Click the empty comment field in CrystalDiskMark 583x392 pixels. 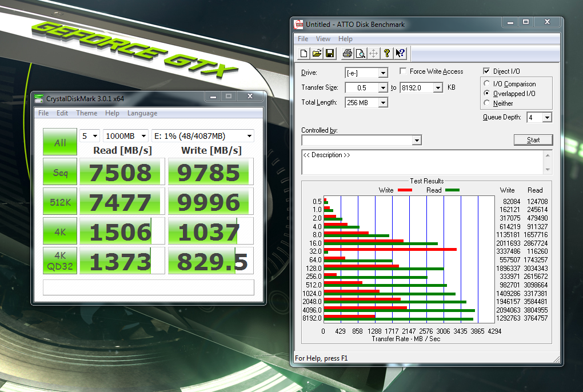point(149,287)
